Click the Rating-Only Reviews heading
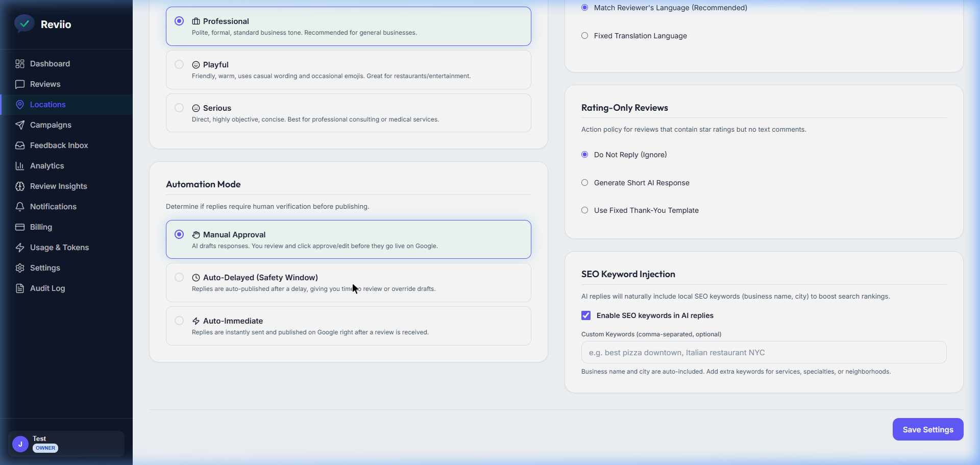The image size is (980, 465). tap(625, 108)
